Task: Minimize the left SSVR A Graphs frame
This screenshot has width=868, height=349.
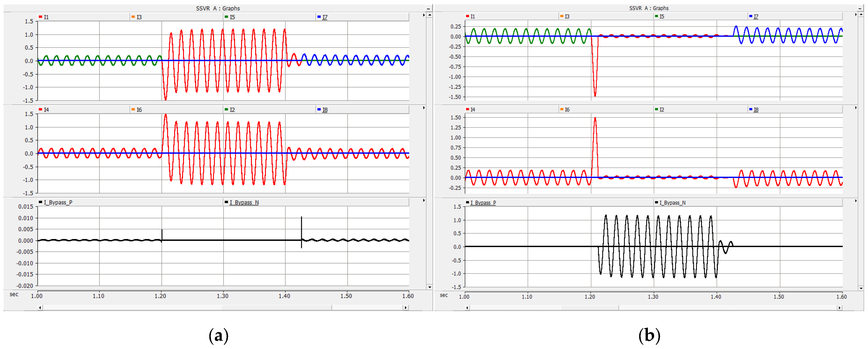Action: (x=428, y=9)
